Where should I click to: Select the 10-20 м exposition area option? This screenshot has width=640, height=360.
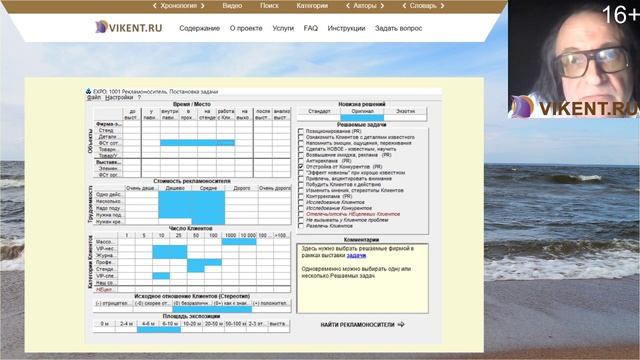pyautogui.click(x=192, y=324)
